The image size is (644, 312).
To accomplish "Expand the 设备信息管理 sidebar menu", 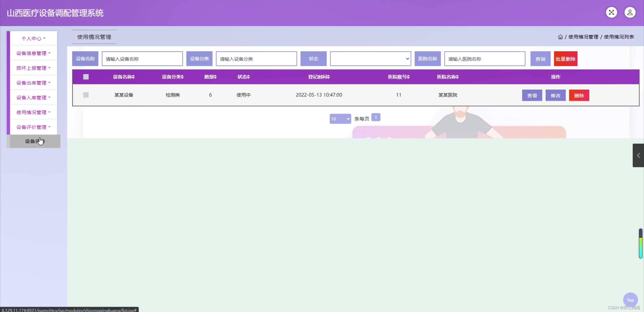I will click(x=33, y=53).
